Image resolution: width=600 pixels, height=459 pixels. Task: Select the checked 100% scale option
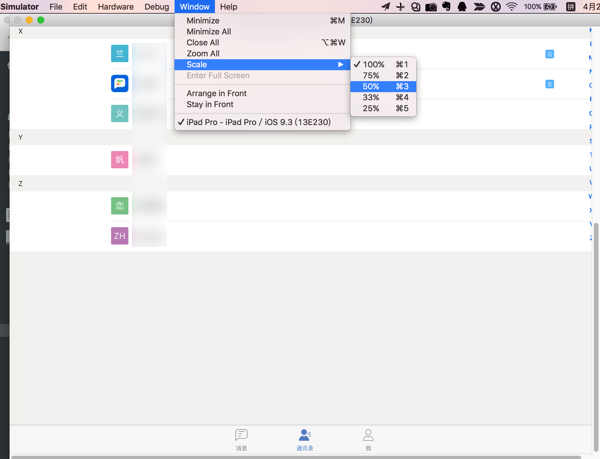tap(383, 64)
